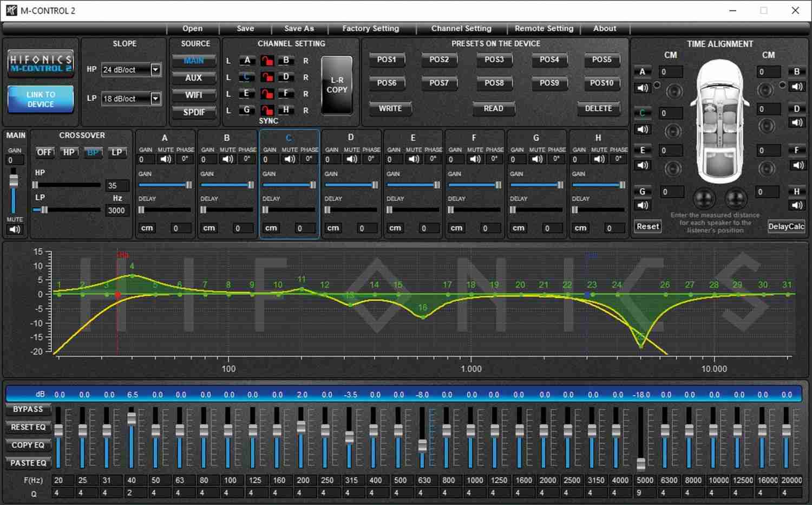Open the HP slope dropdown
Screen dimensions: 812x505
pyautogui.click(x=156, y=69)
